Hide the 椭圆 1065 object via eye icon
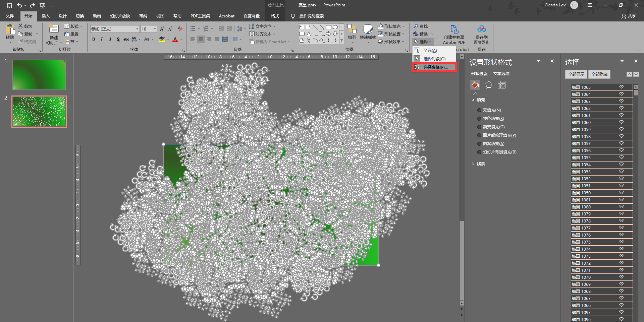This screenshot has width=644, height=322. pyautogui.click(x=622, y=87)
